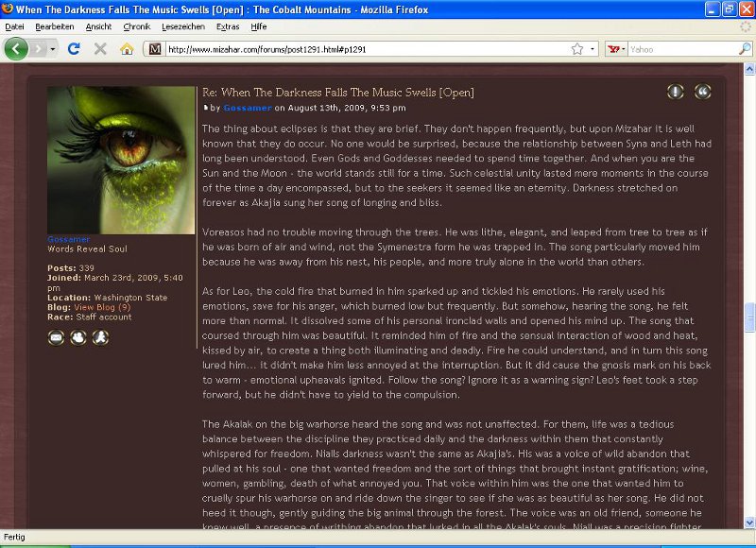Open Gossamer's private message envelope icon

(x=56, y=337)
